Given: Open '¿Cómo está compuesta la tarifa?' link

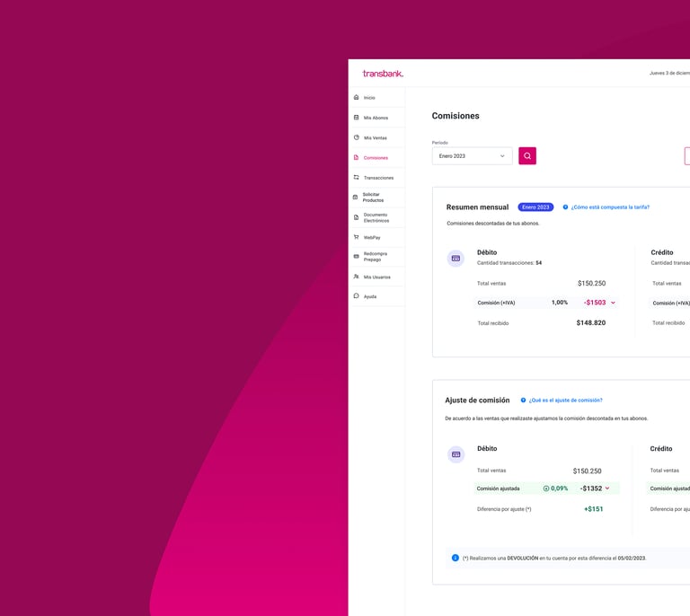Looking at the screenshot, I should point(610,207).
